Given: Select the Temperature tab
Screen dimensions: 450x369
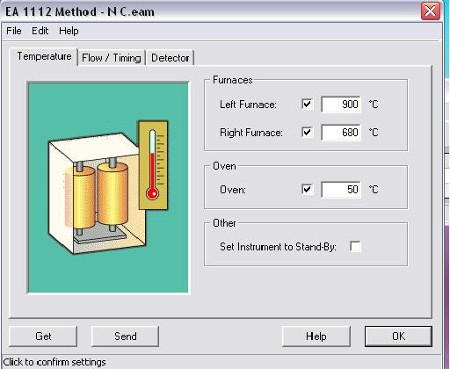Looking at the screenshot, I should (x=44, y=56).
